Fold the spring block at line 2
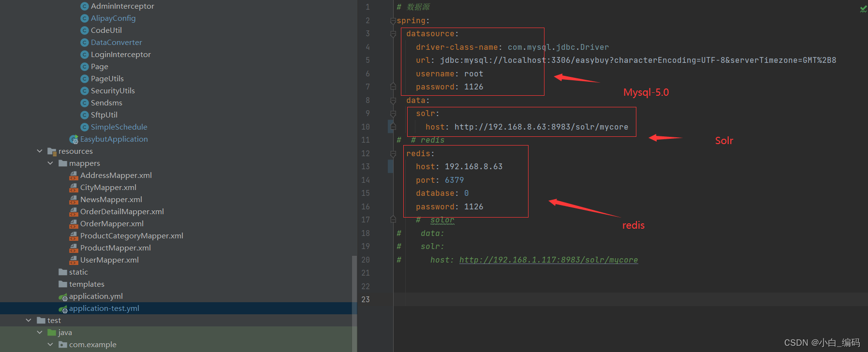The width and height of the screenshot is (868, 352). pos(393,21)
